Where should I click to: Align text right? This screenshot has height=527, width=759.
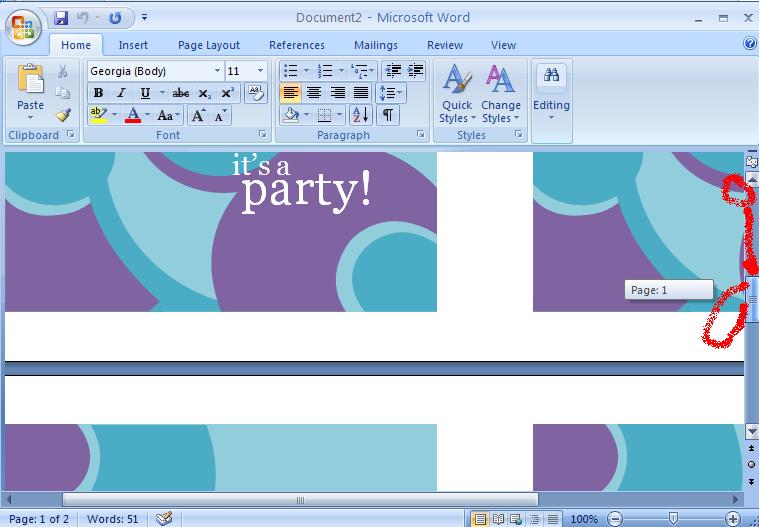(337, 93)
